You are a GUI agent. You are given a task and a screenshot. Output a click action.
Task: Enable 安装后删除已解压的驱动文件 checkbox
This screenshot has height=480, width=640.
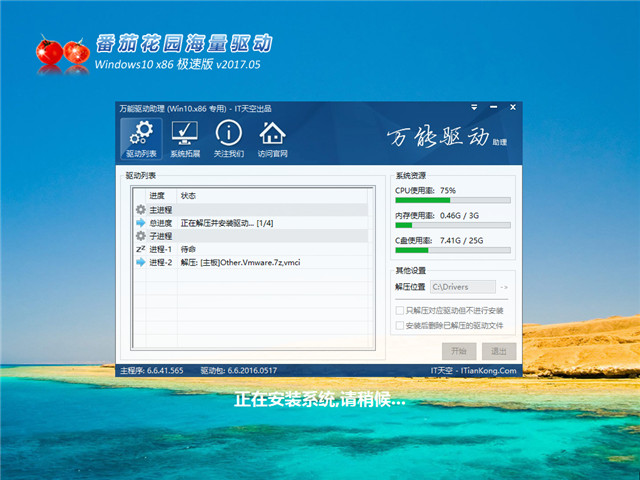click(400, 325)
